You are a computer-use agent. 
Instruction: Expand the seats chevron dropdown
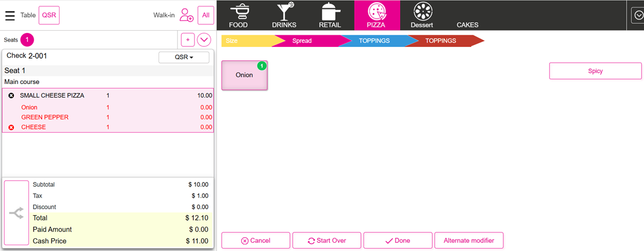point(204,39)
